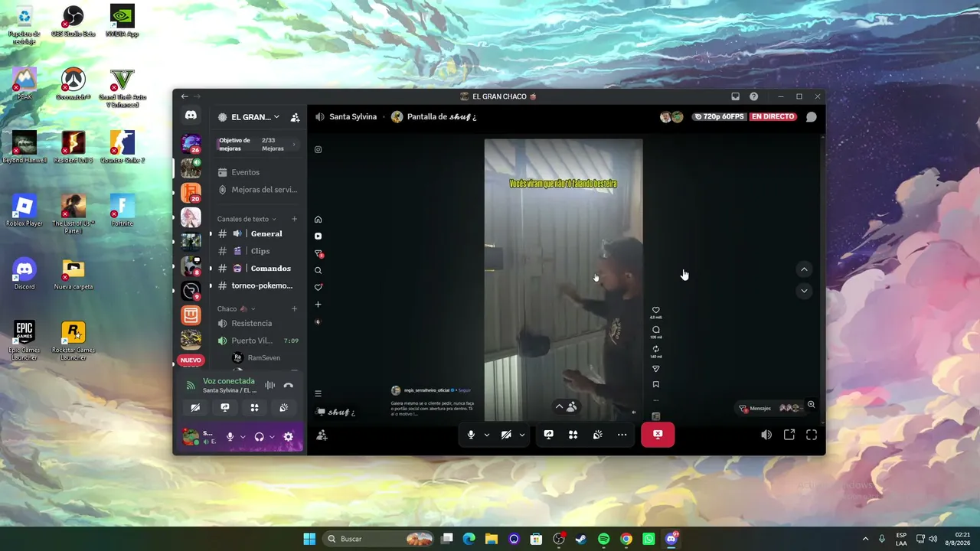Open the server with the 26 badge

(191, 143)
